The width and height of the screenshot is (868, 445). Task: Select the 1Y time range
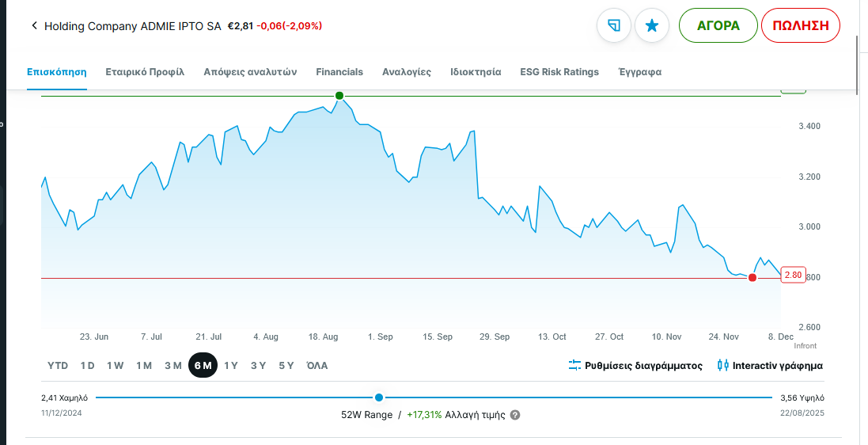(231, 366)
